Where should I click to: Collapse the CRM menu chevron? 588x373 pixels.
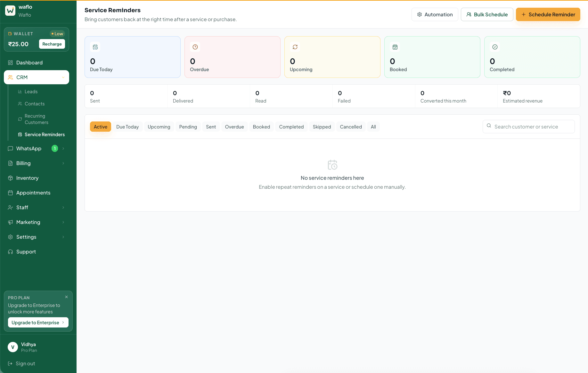63,77
